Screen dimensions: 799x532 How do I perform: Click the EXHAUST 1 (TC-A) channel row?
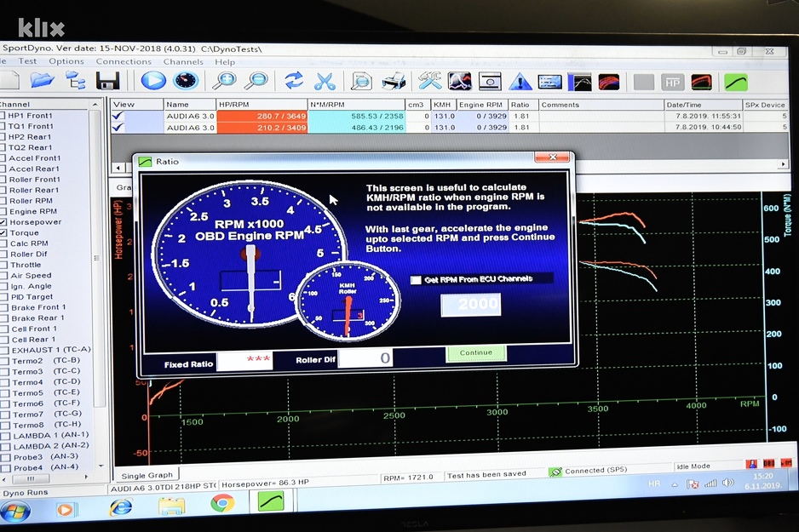pyautogui.click(x=47, y=350)
